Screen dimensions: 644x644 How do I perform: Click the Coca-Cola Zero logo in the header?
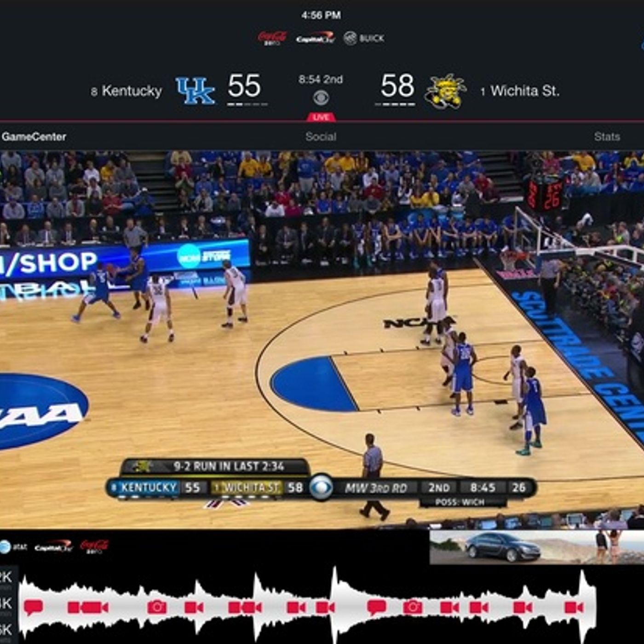click(272, 38)
